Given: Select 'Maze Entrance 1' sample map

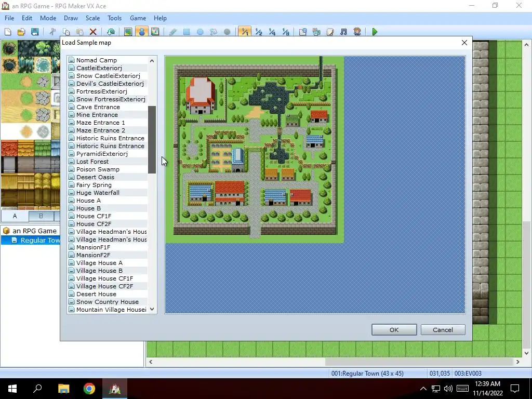Looking at the screenshot, I should pos(100,123).
